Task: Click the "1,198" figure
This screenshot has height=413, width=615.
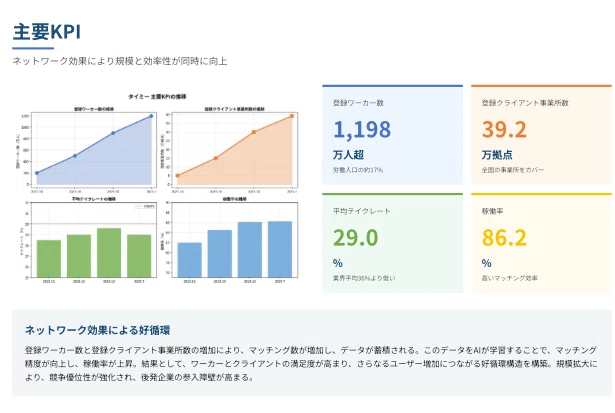Action: tap(362, 129)
